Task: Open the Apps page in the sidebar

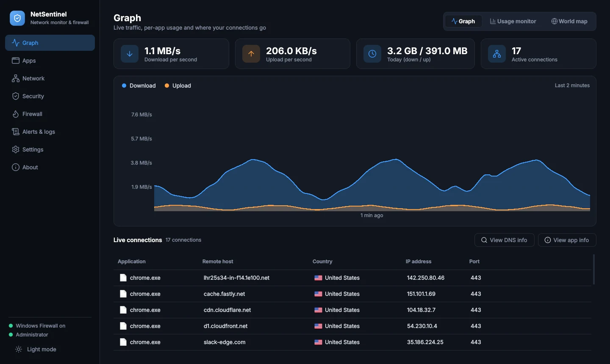Action: coord(50,61)
